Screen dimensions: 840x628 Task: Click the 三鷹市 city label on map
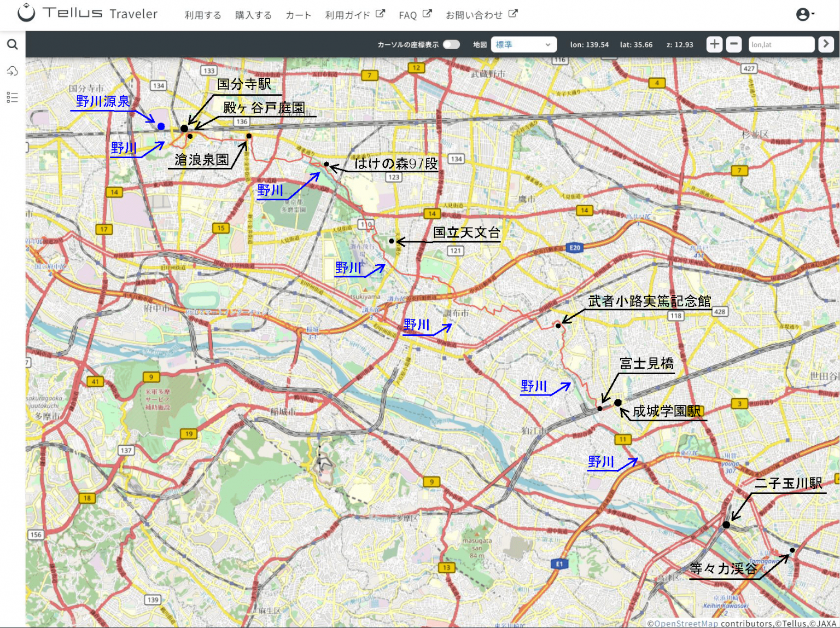(523, 199)
